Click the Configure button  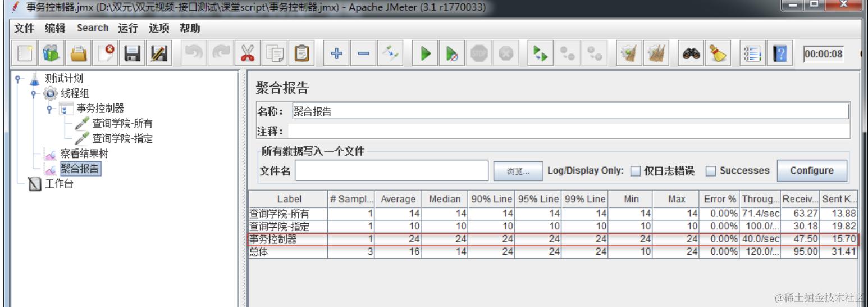point(811,170)
